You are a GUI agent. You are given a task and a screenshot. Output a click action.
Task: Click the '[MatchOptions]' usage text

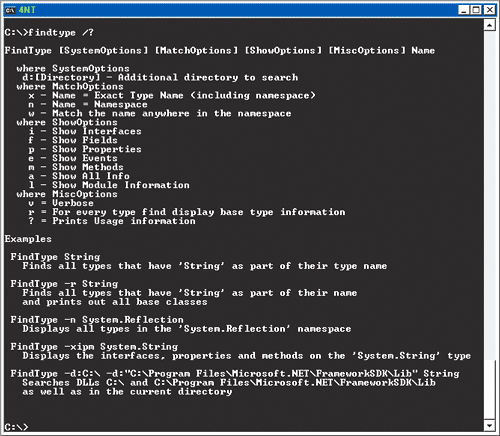point(196,50)
